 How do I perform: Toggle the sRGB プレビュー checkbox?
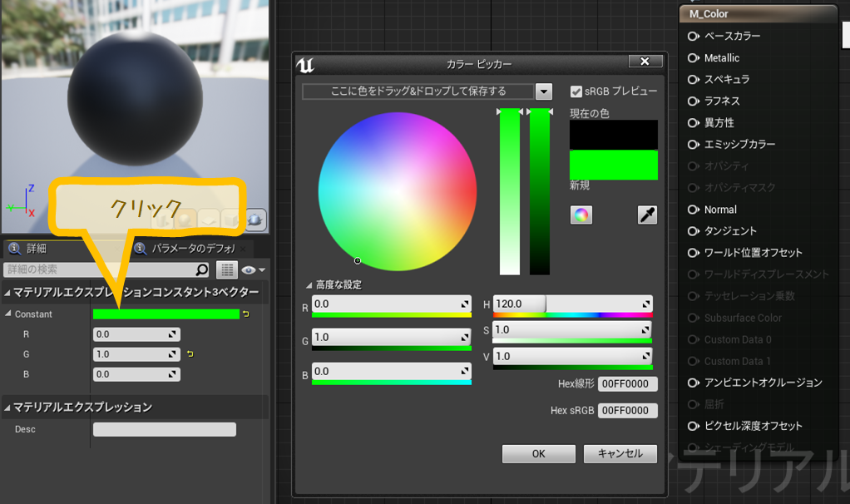click(x=576, y=91)
